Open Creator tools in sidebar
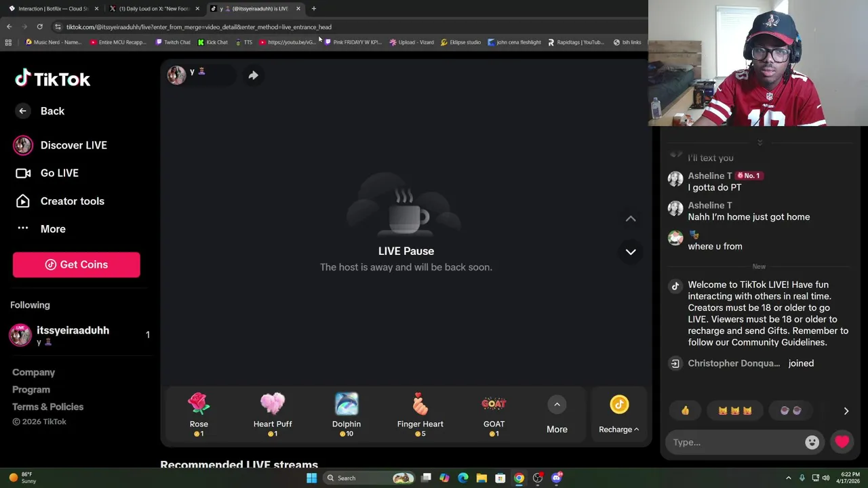Viewport: 868px width, 488px height. tap(59, 201)
